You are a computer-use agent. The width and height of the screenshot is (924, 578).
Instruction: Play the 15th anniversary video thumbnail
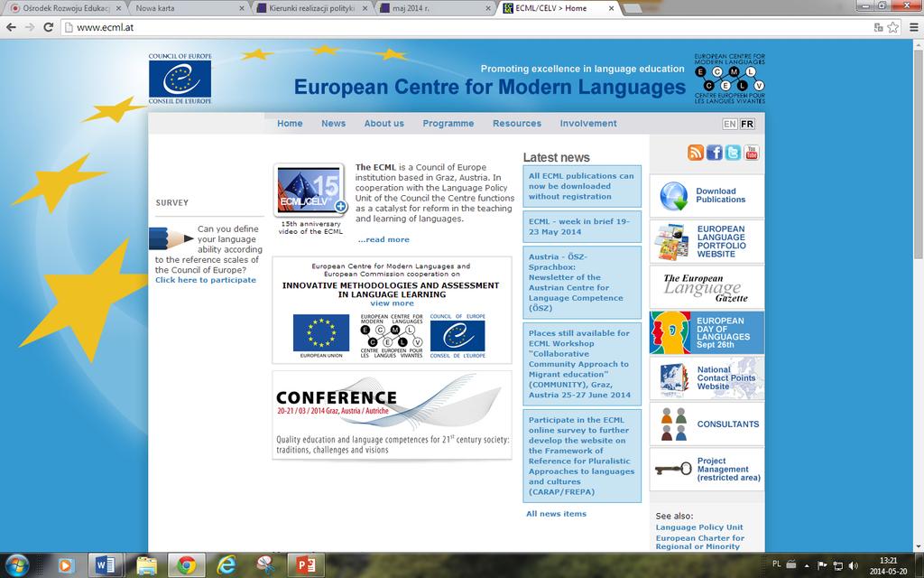310,190
